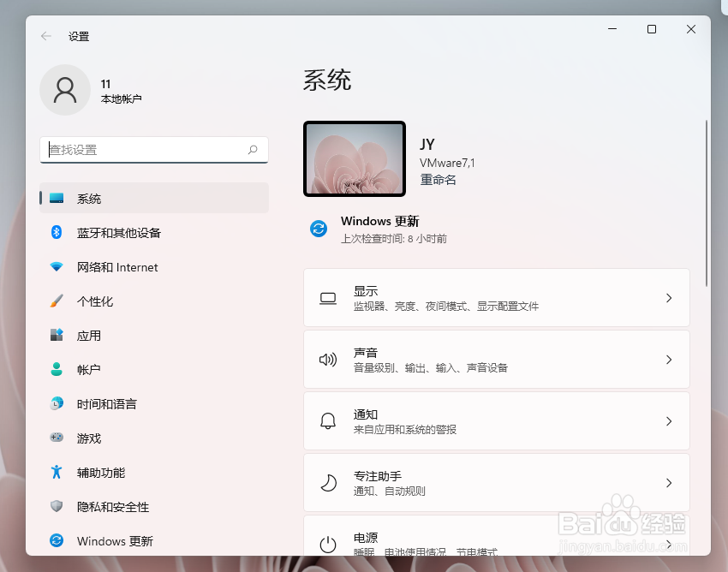Viewport: 728px width, 572px height.
Task: Click the 专注助手 moon icon
Action: point(328,483)
